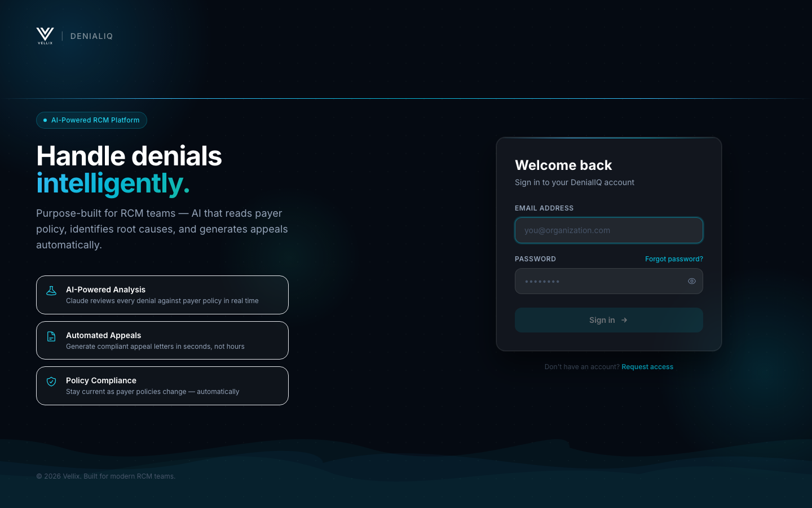Click the shield icon in Policy Compliance card
This screenshot has width=812, height=508.
click(x=51, y=382)
